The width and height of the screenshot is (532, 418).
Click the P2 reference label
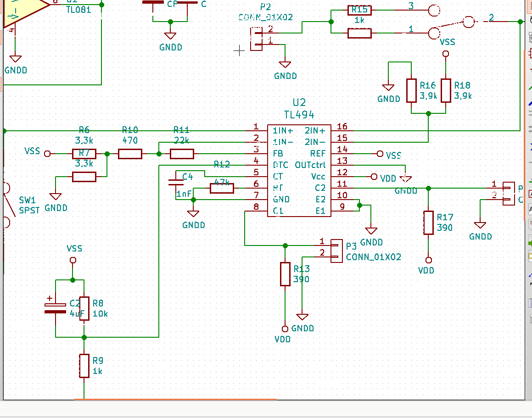click(265, 7)
